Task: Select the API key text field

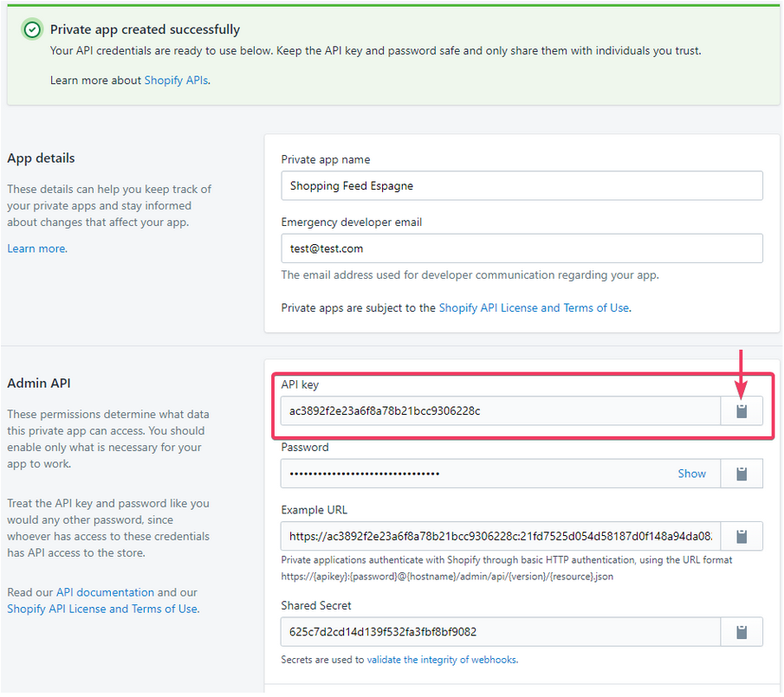Action: coord(500,411)
